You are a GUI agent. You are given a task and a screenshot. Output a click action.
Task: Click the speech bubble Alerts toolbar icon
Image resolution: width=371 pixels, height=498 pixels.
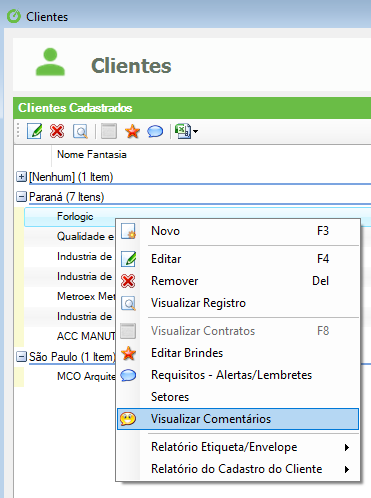pos(155,131)
